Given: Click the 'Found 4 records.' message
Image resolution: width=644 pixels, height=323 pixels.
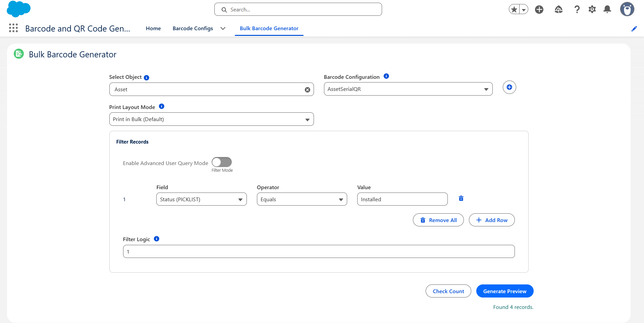Looking at the screenshot, I should (x=513, y=307).
